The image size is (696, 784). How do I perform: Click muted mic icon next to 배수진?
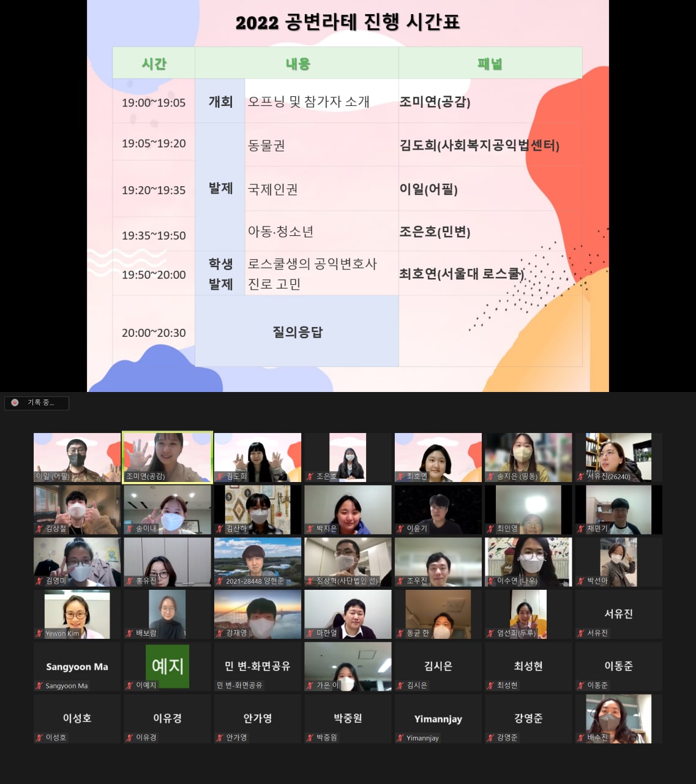pos(581,738)
